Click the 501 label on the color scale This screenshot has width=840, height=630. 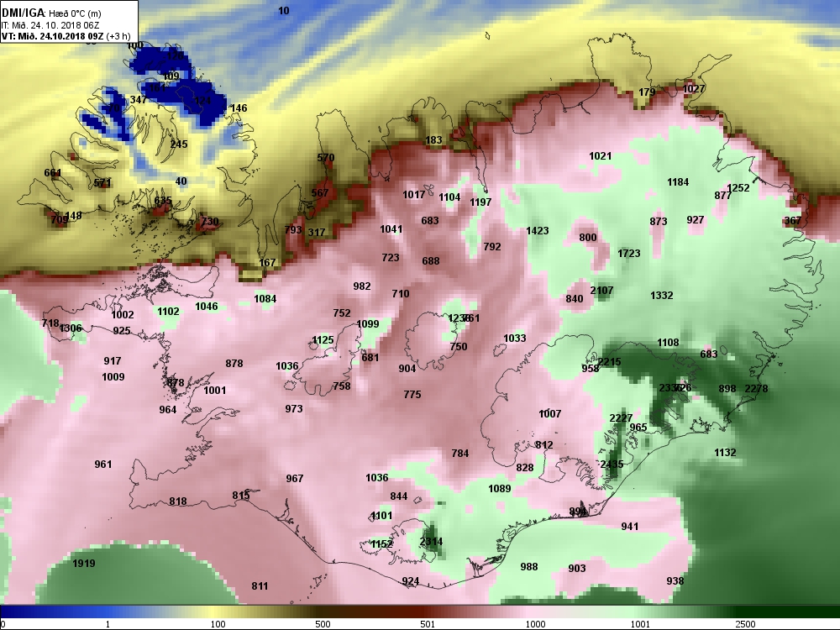pyautogui.click(x=427, y=624)
